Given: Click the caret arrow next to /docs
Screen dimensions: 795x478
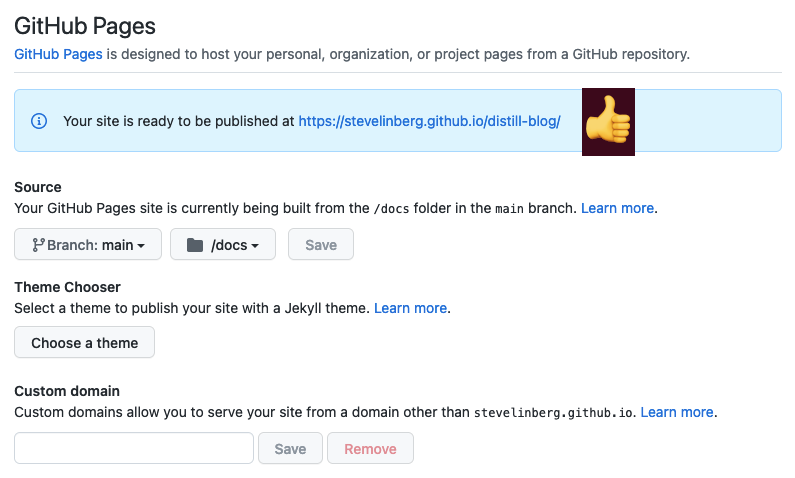Looking at the screenshot, I should point(255,246).
